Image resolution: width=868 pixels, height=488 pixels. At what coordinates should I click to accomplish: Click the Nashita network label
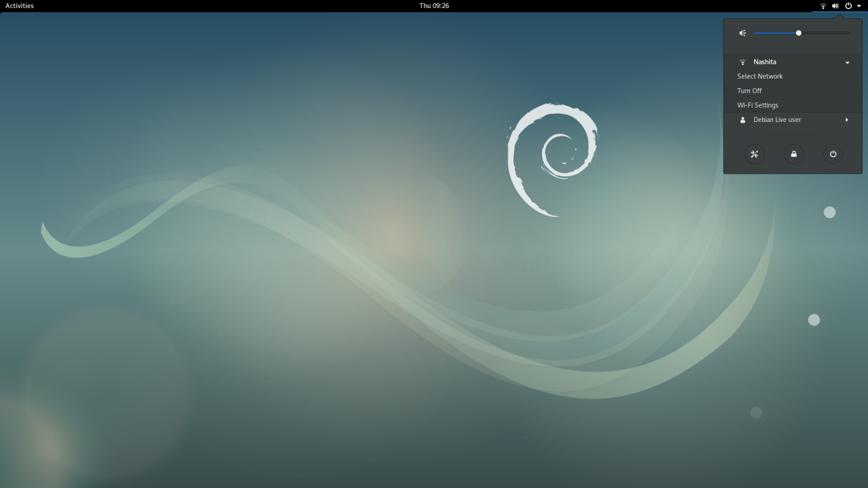tap(765, 62)
